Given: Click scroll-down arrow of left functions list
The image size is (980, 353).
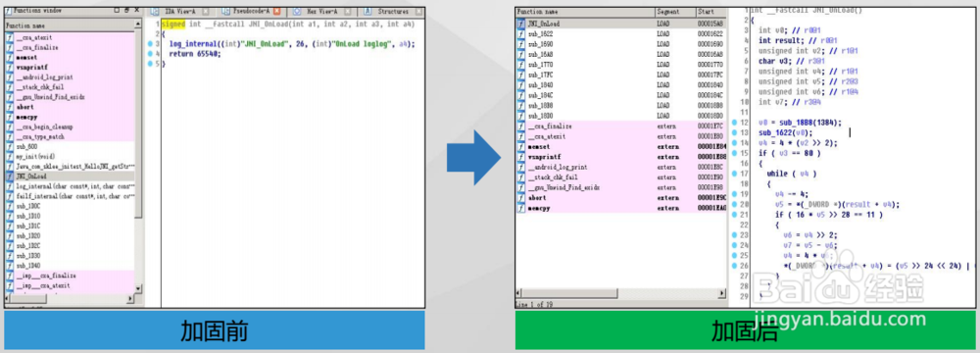Looking at the screenshot, I should [x=138, y=289].
